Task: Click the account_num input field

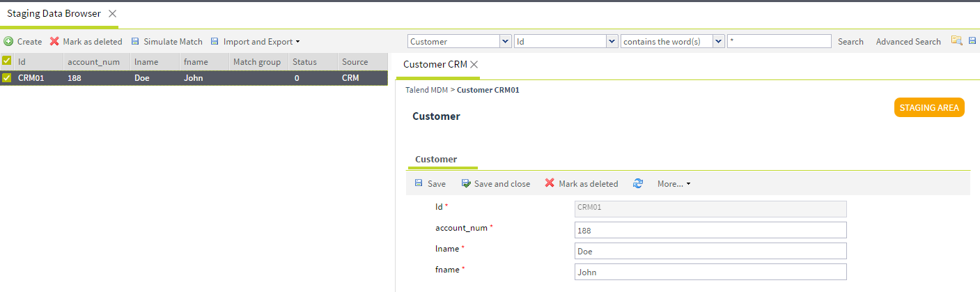Action: (710, 230)
